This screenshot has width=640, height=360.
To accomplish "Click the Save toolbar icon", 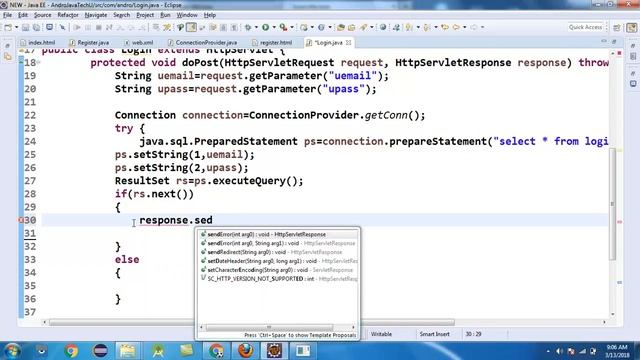I will pyautogui.click(x=25, y=27).
